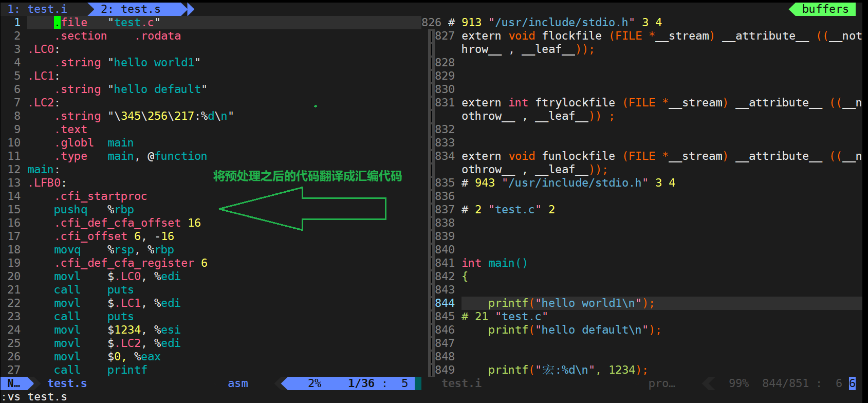
Task: Click line number 844 in the right pane gutter
Action: (445, 303)
